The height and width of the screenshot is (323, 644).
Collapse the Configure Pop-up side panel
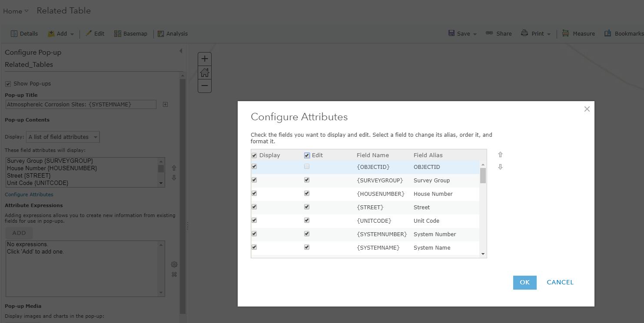click(x=181, y=51)
